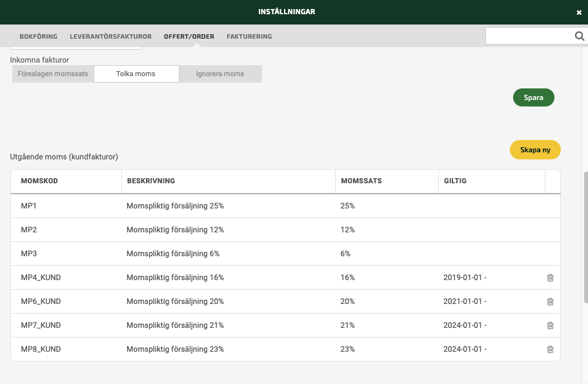Click the search magnifier icon
Screen dimensions: 588x384
(x=580, y=36)
